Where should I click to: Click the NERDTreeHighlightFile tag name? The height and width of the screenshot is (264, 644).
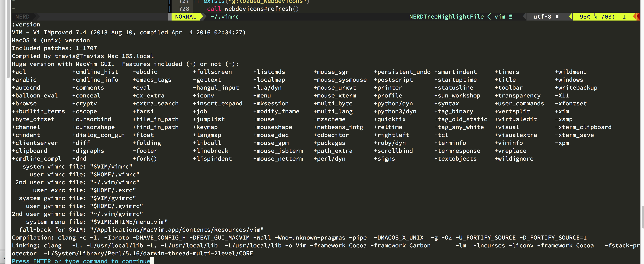click(x=446, y=17)
